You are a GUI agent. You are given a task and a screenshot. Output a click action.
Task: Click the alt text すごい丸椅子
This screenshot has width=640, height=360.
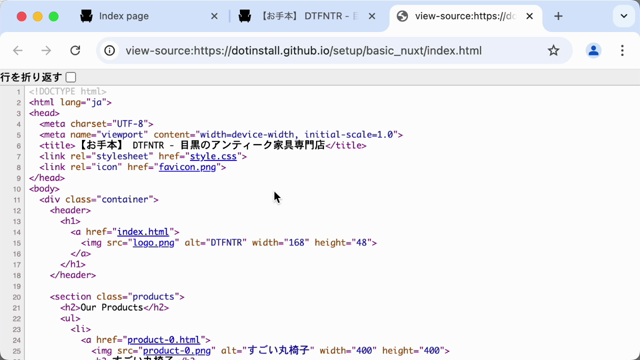pos(278,351)
